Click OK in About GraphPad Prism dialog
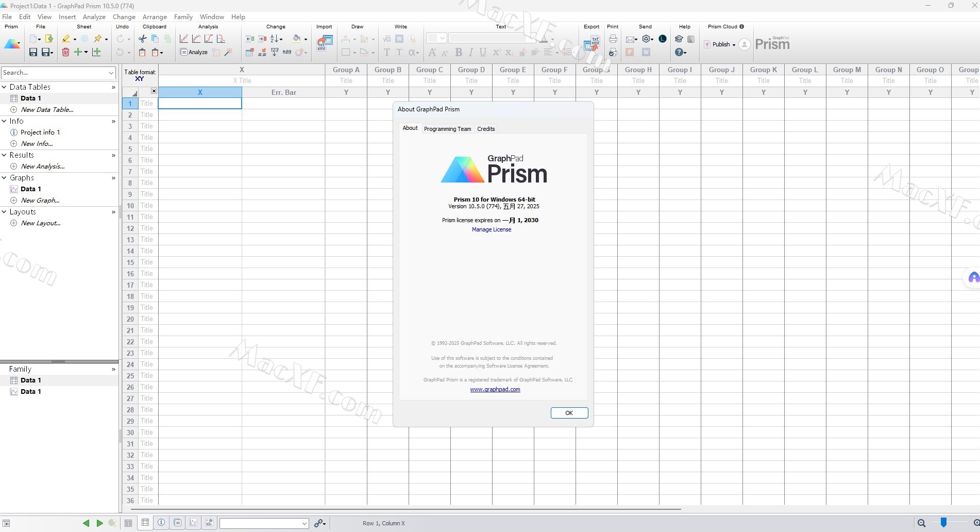 (x=569, y=413)
